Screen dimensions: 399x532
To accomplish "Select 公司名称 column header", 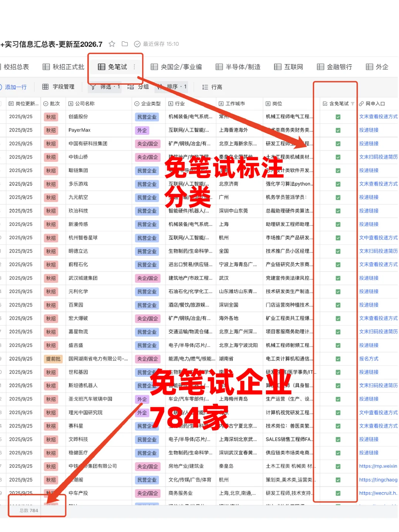I will click(99, 104).
